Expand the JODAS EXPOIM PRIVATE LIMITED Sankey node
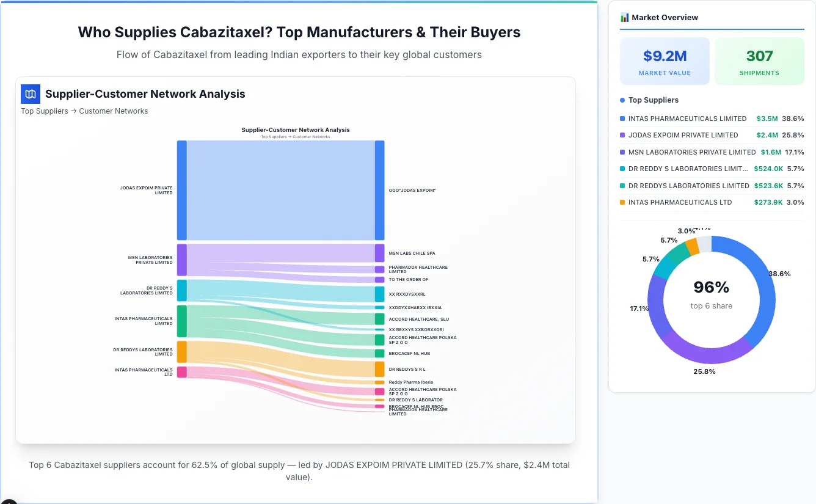Viewport: 816px width, 504px height. [181, 190]
